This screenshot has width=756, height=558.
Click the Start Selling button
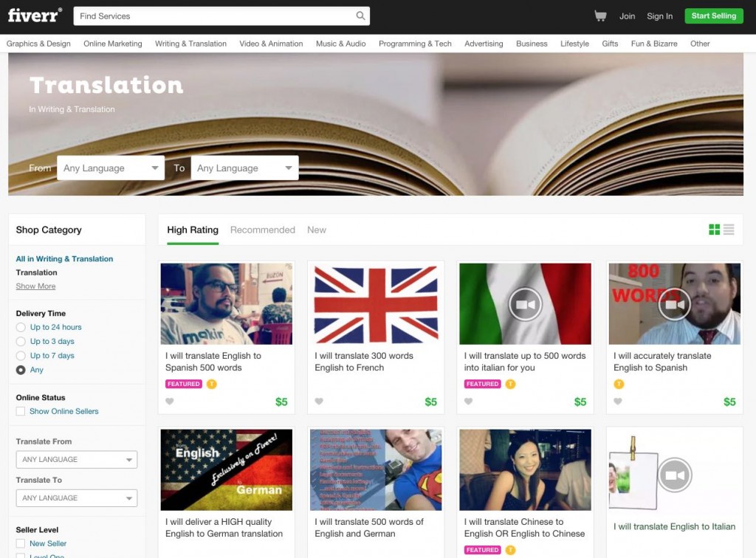[713, 15]
